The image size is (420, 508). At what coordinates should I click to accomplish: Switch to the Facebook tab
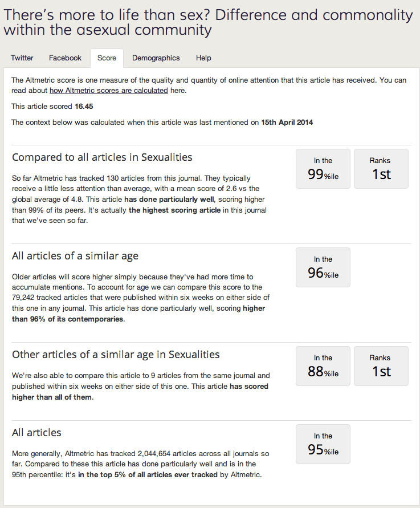[x=65, y=58]
